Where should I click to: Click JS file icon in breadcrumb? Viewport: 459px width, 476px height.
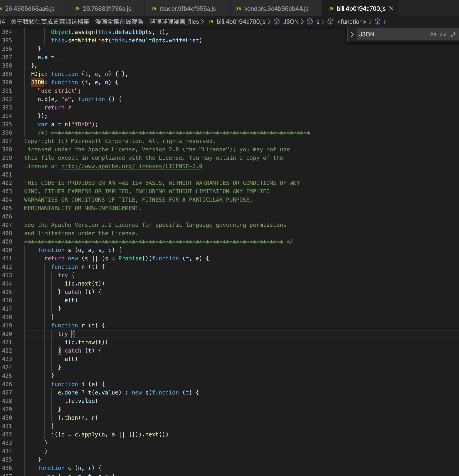(211, 22)
